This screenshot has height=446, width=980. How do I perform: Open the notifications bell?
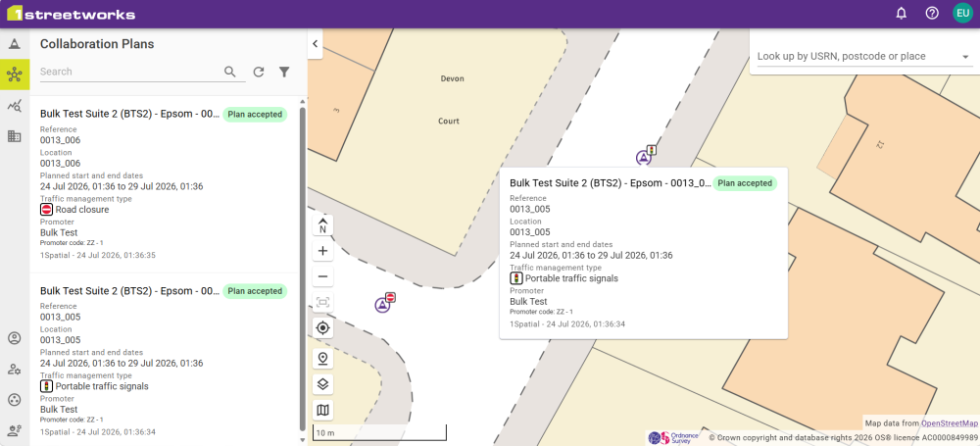click(x=901, y=13)
